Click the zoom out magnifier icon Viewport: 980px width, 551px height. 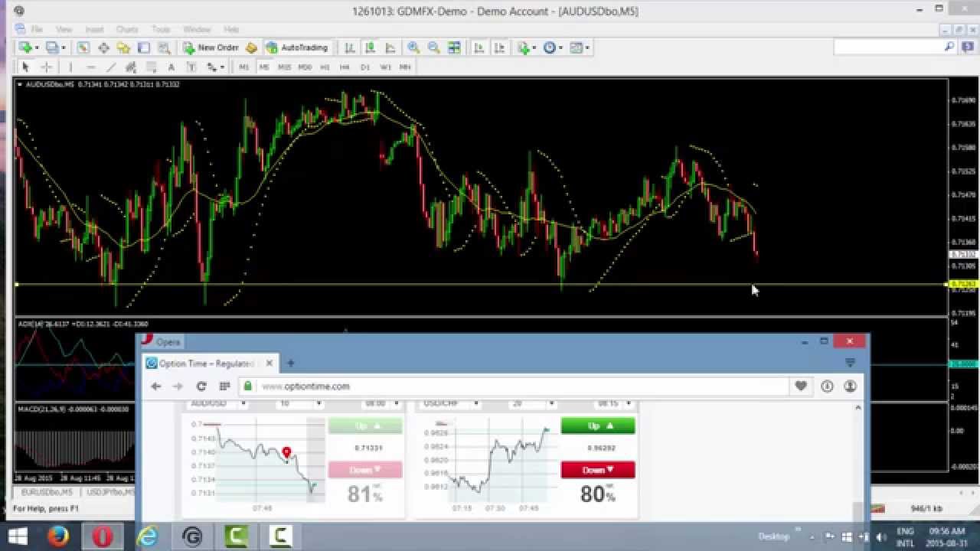tap(433, 47)
